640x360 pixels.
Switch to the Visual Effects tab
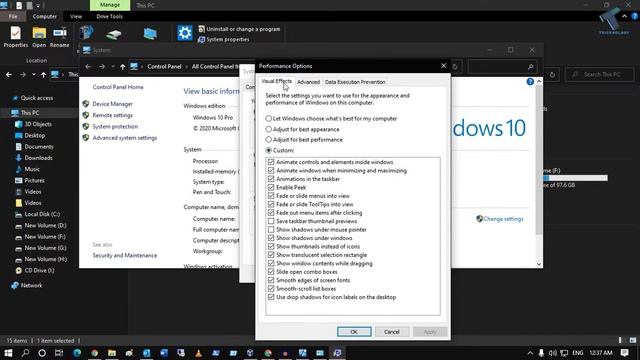click(x=276, y=81)
